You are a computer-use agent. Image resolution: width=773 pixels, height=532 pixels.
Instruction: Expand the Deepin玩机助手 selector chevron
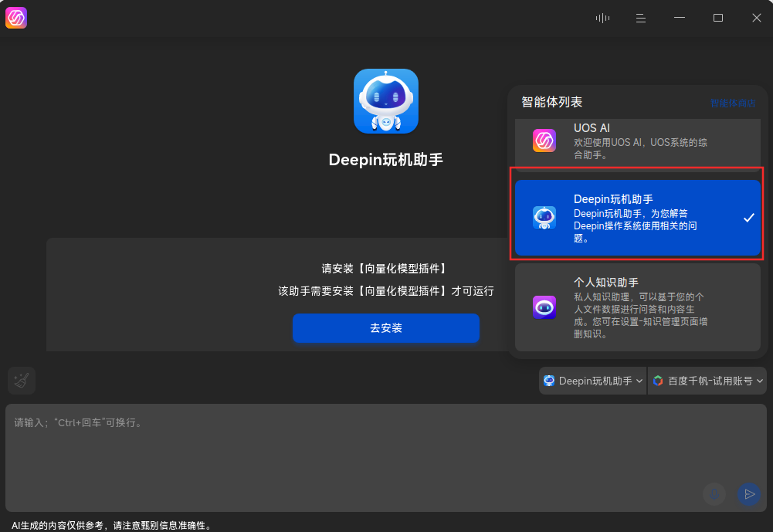638,380
